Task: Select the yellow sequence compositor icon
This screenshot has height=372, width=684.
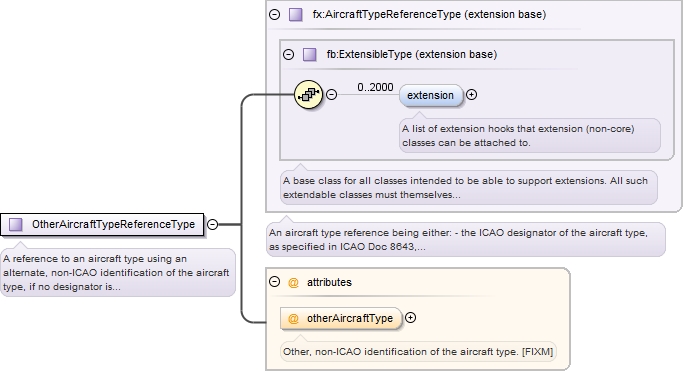Action: tap(308, 94)
